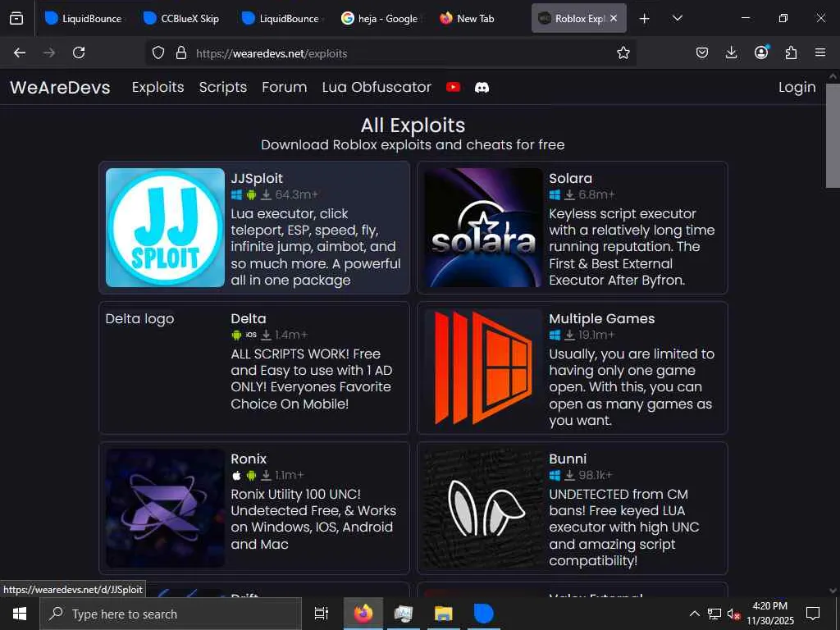The height and width of the screenshot is (630, 840).
Task: Open a new tab with the plus button
Action: pos(645,19)
